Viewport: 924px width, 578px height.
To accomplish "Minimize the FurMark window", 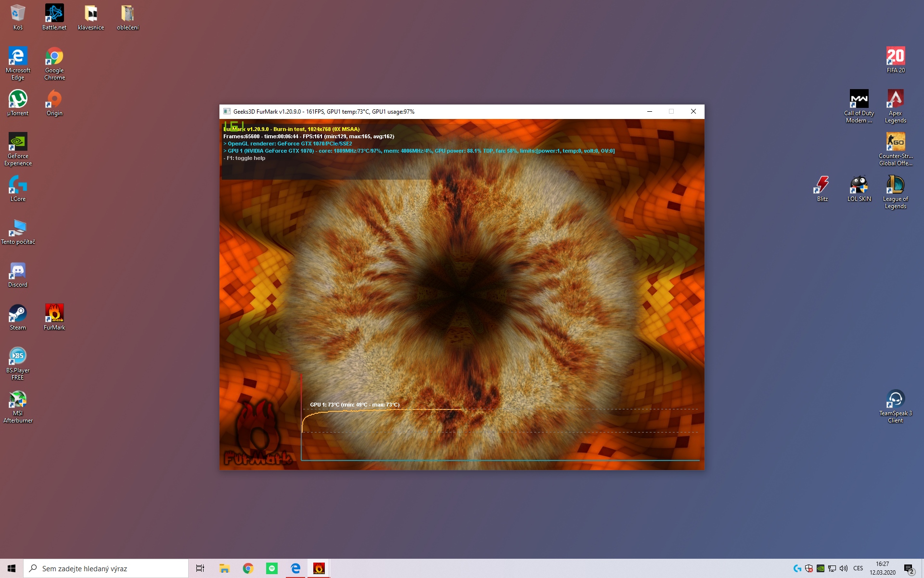I will pos(650,111).
